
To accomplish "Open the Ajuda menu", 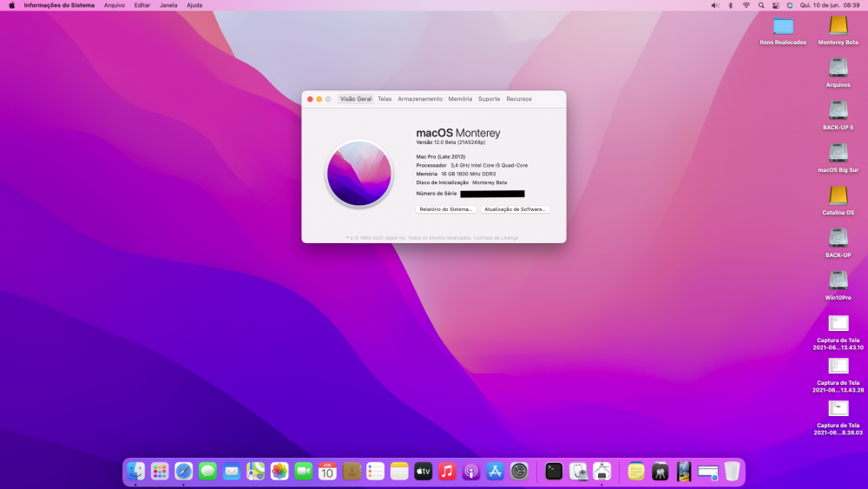I will [194, 5].
